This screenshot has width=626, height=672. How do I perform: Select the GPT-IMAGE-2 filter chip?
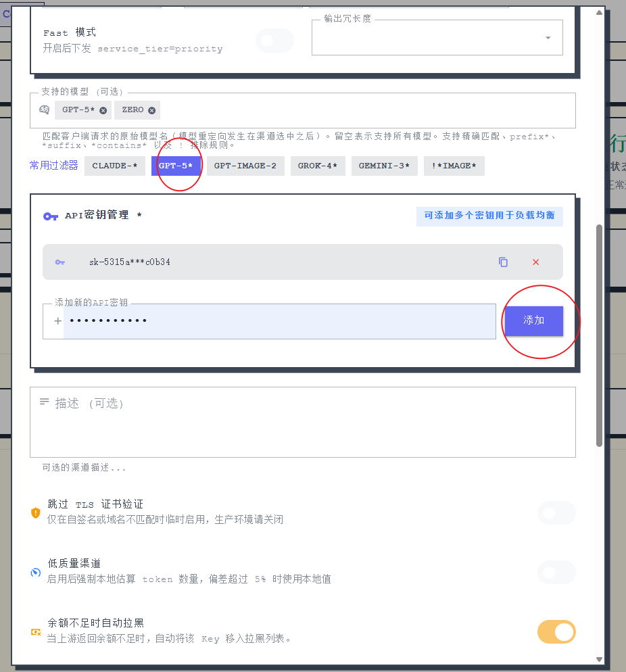[245, 166]
